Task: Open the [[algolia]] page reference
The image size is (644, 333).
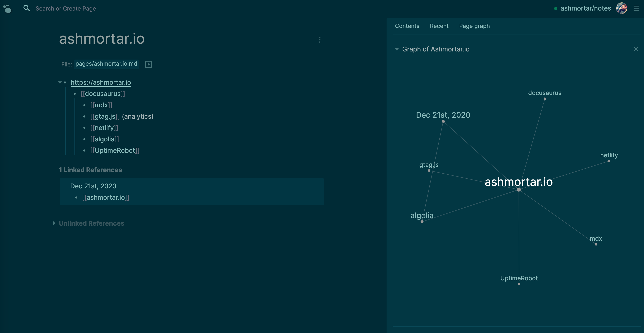Action: coord(104,139)
